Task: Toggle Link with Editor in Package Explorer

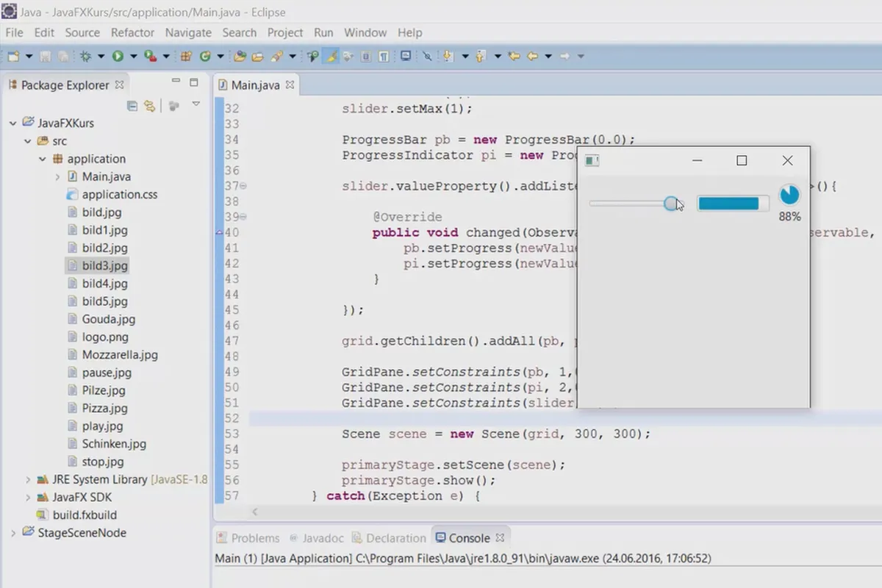Action: click(x=149, y=106)
